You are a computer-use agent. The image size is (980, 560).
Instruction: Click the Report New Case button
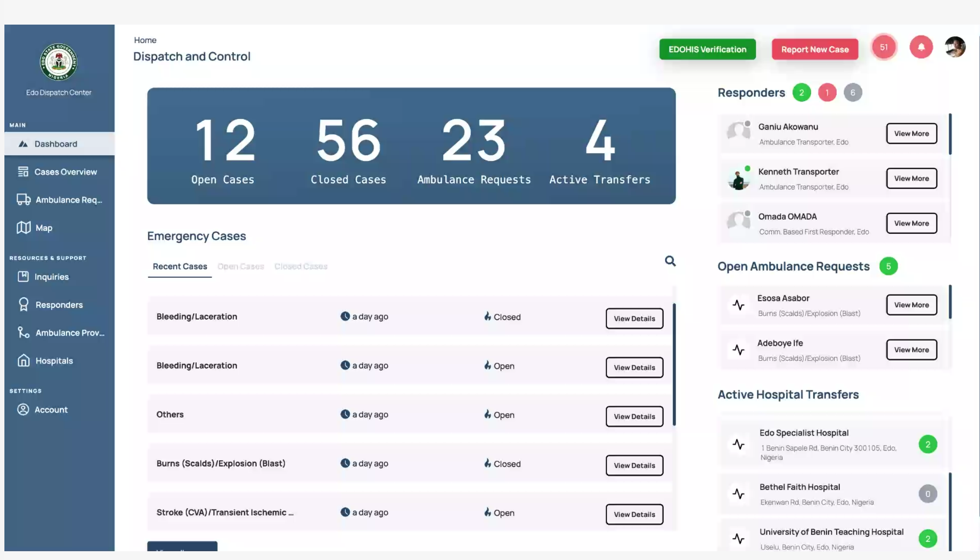pyautogui.click(x=815, y=50)
